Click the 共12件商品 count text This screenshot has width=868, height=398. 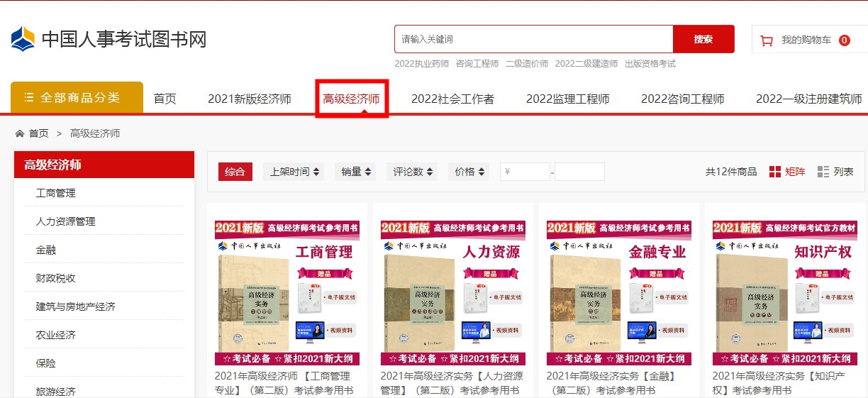731,172
